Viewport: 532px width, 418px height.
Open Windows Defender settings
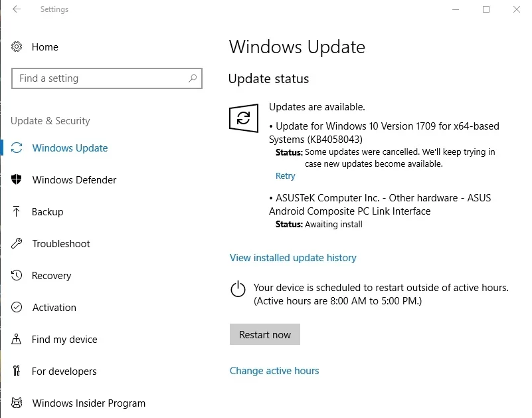(x=74, y=179)
